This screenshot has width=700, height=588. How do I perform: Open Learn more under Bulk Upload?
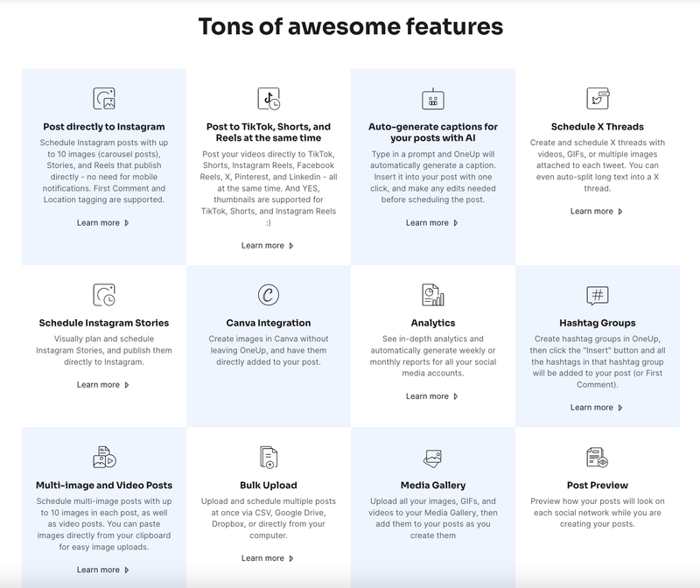coord(268,558)
